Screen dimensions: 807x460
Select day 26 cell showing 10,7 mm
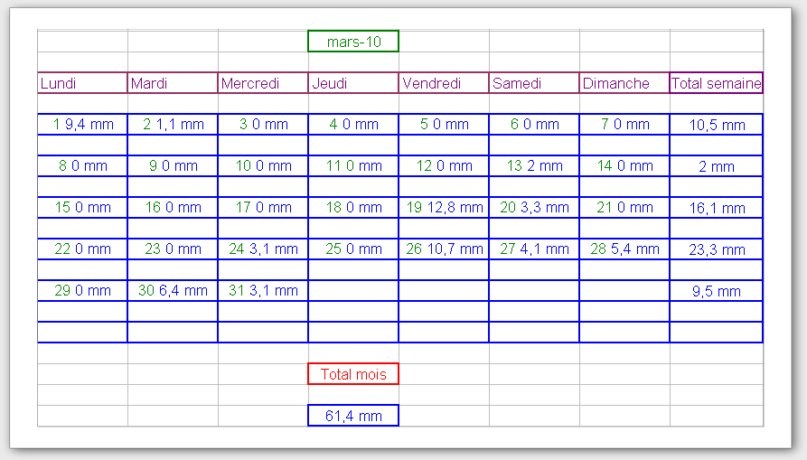click(443, 248)
